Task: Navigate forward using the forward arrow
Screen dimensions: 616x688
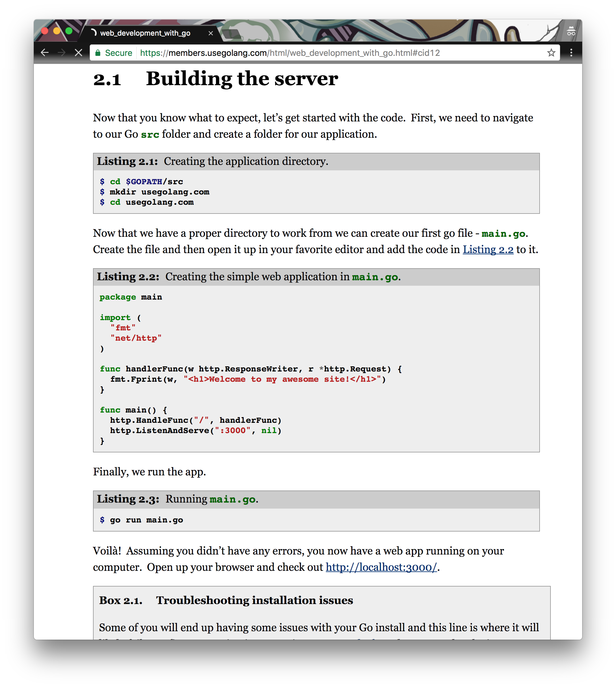Action: click(x=62, y=53)
